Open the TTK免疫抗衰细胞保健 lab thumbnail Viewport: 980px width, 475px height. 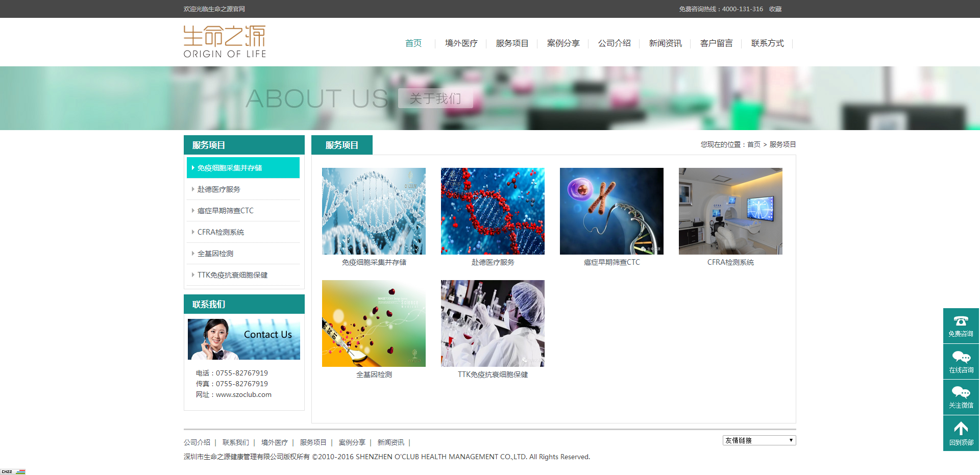(493, 323)
